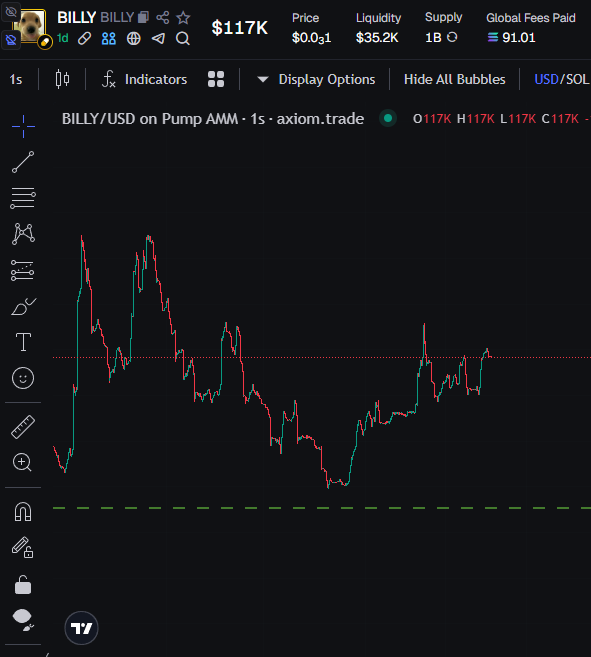Select the Text annotation tool
The height and width of the screenshot is (657, 591).
23,342
